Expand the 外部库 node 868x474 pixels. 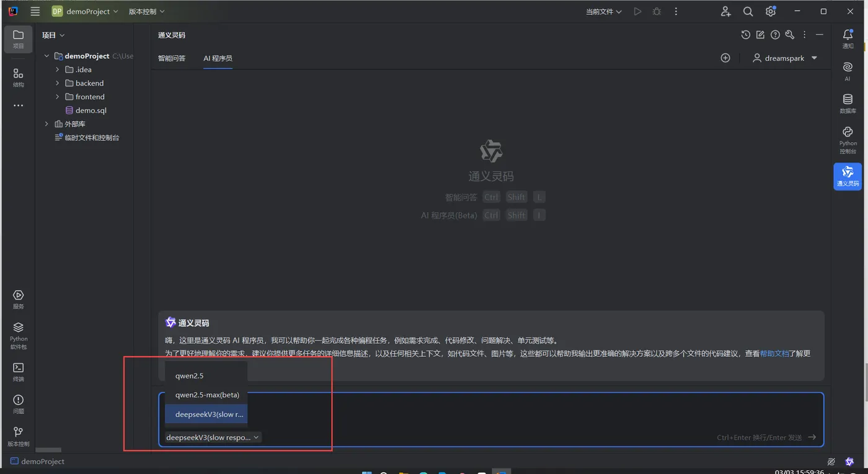pos(46,124)
